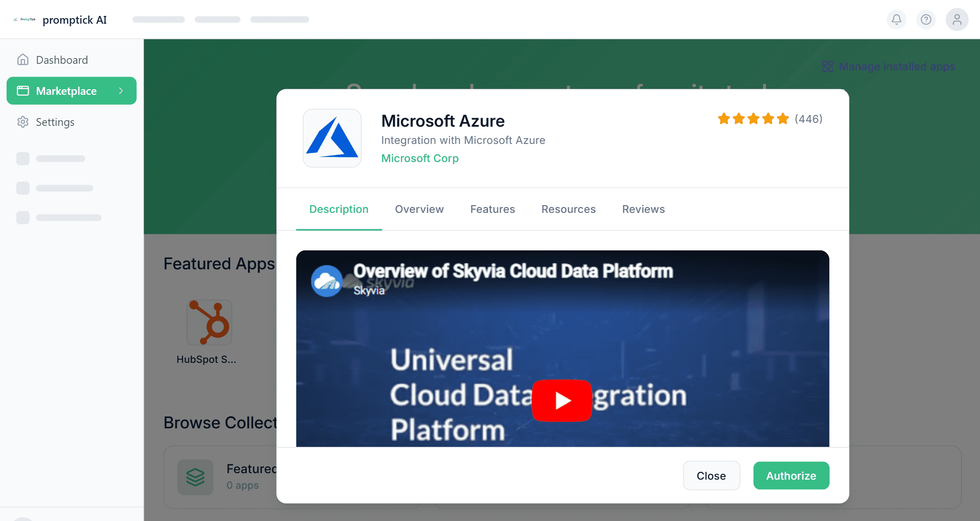Image resolution: width=980 pixels, height=521 pixels.
Task: Click the Microsoft Azure logo icon
Action: point(332,138)
